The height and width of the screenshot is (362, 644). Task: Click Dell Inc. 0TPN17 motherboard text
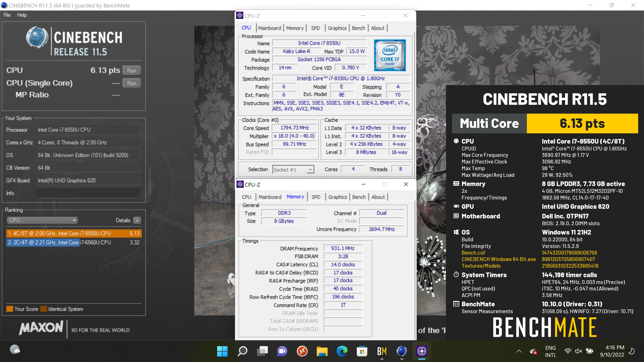point(565,216)
